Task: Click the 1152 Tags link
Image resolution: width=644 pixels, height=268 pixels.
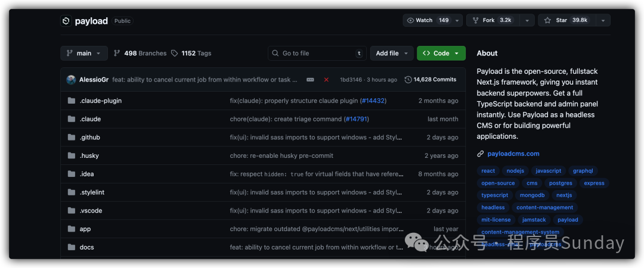Action: click(191, 53)
